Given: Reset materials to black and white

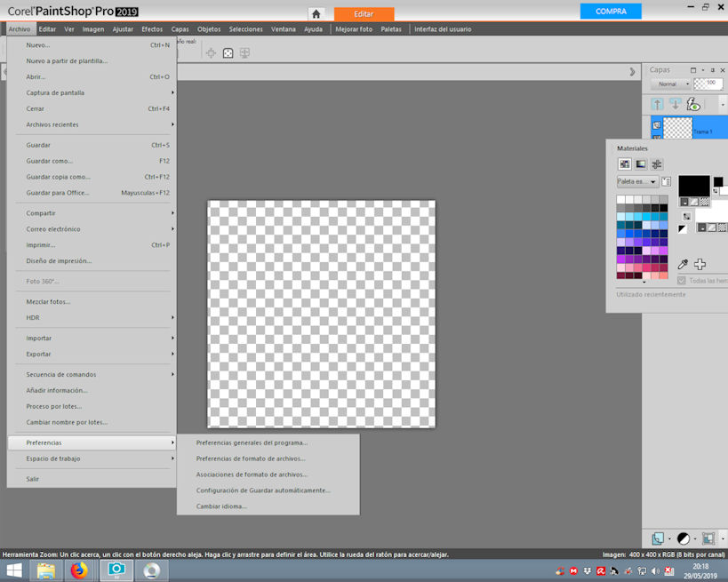Looking at the screenshot, I should click(683, 229).
